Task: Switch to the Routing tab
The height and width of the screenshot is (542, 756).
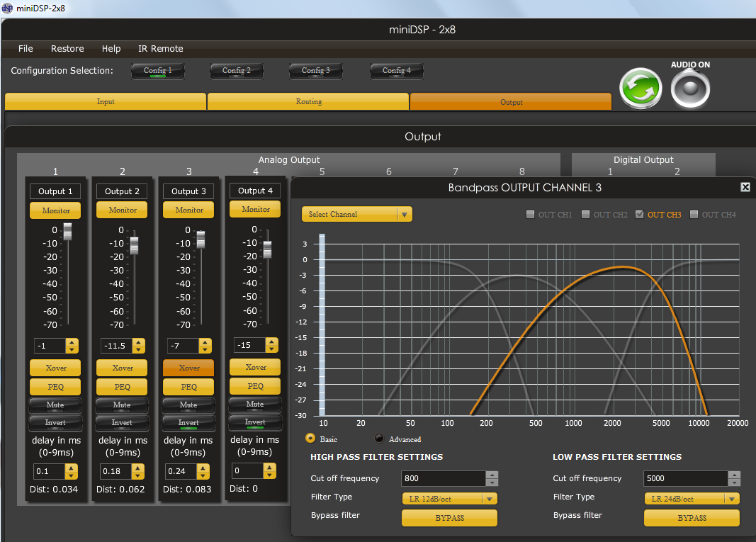Action: pos(309,102)
